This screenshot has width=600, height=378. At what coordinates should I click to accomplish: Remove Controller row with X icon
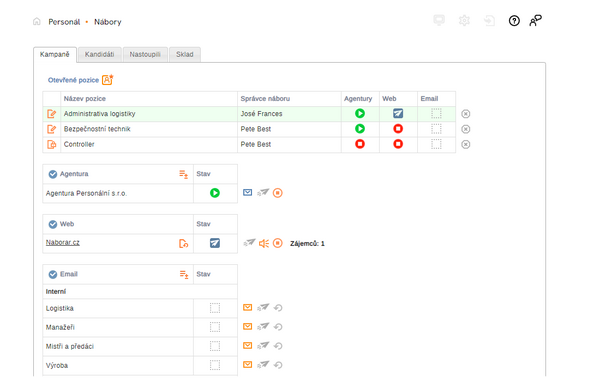click(x=465, y=144)
